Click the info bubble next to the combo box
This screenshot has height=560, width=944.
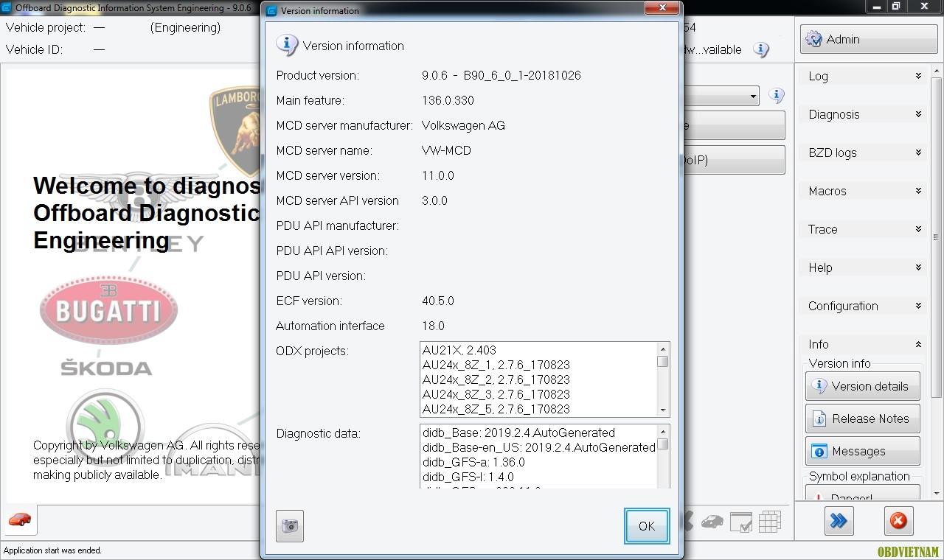pyautogui.click(x=776, y=95)
